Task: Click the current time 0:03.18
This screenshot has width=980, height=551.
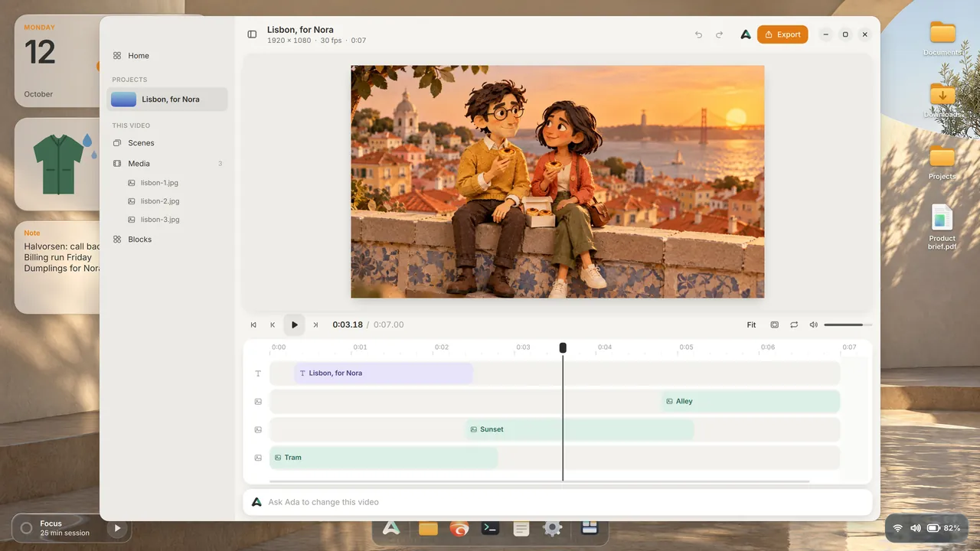Action: (348, 325)
